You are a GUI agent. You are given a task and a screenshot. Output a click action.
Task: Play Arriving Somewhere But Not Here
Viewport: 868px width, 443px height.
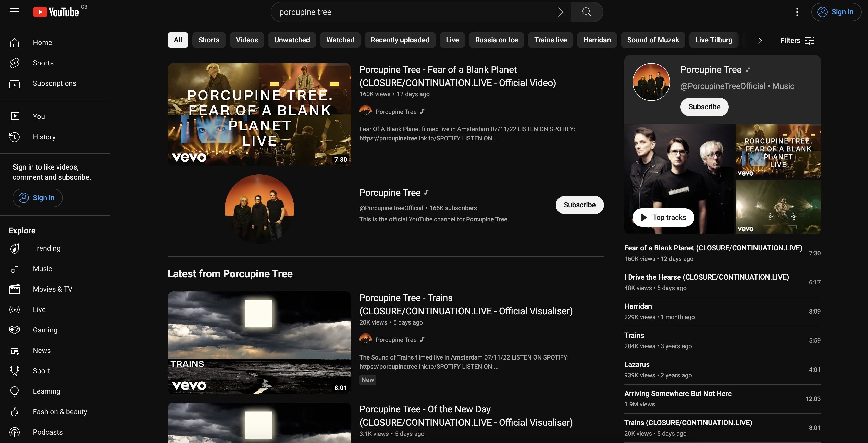(x=722, y=399)
